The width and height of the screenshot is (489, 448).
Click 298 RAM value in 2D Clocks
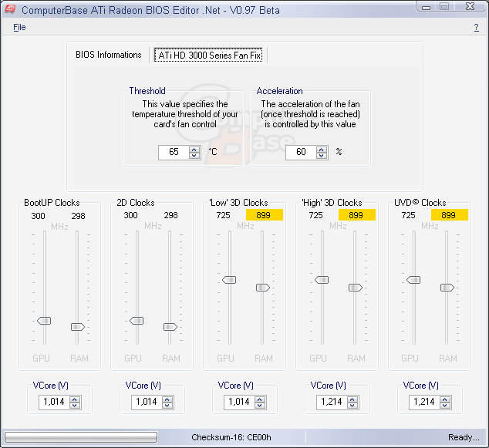pyautogui.click(x=171, y=215)
